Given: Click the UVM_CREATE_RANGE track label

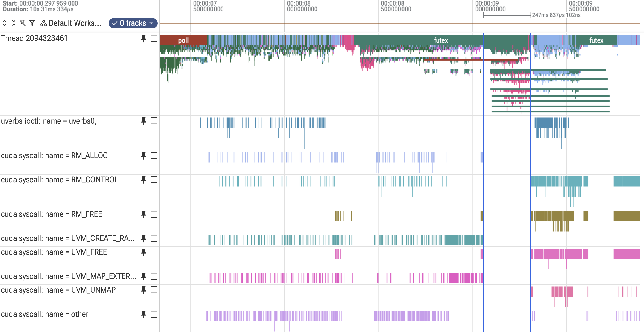Looking at the screenshot, I should point(68,238).
